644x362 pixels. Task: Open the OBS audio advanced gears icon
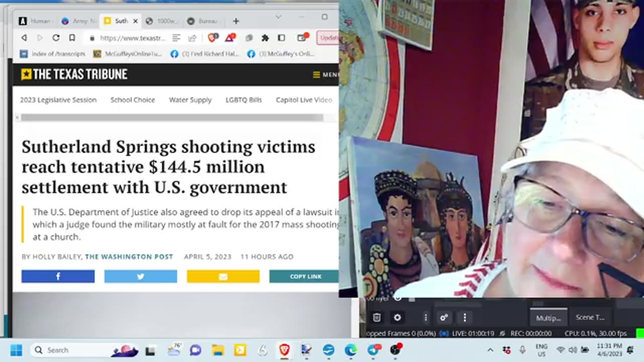[x=444, y=317]
